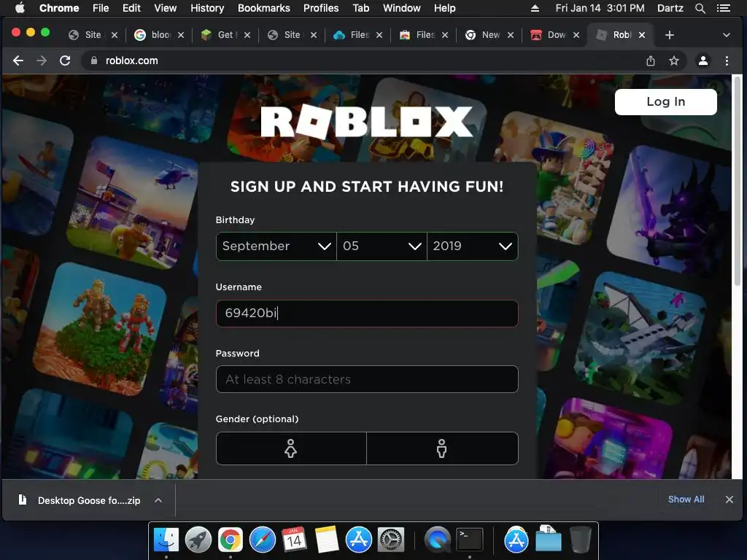Close the 'Dow' tab
This screenshot has width=747, height=560.
pyautogui.click(x=576, y=35)
